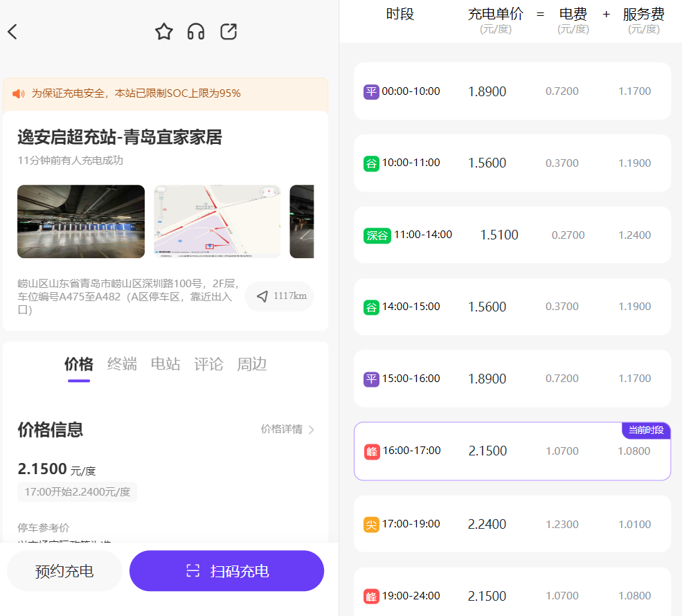Click the 尖 badge on 17:00-19:00 row

coord(371,525)
